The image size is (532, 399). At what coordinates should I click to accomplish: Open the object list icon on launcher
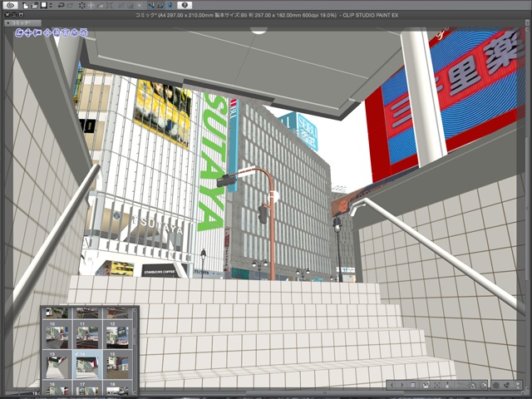(x=413, y=385)
